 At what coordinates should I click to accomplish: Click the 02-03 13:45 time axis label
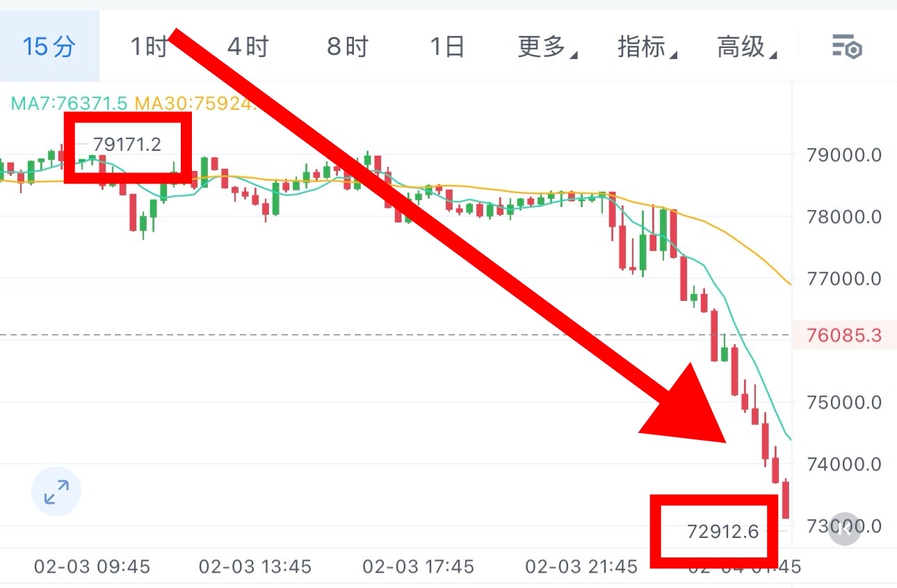(x=255, y=566)
